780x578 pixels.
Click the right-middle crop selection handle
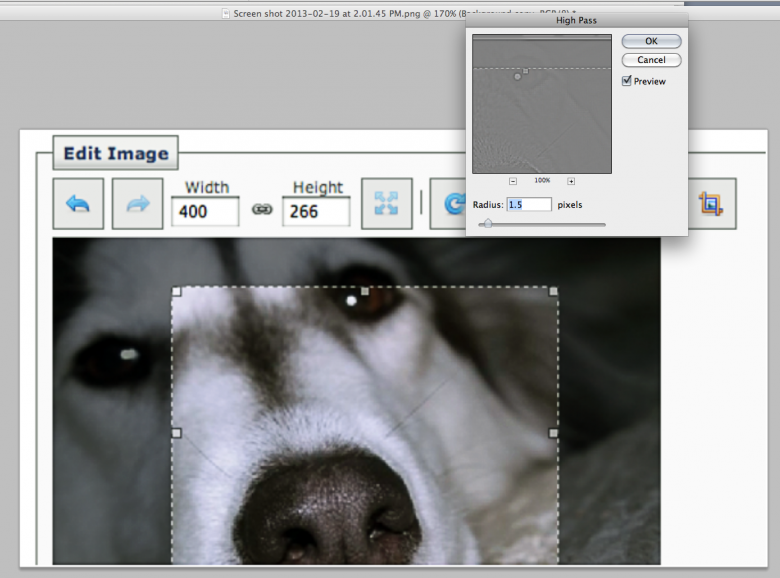[x=553, y=433]
